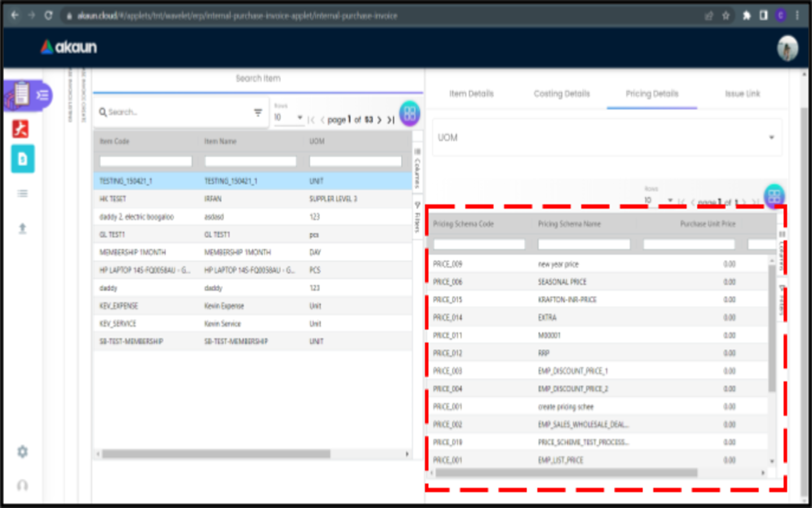This screenshot has width=812, height=508.
Task: Focus the Item Code column filter box
Action: [x=146, y=161]
